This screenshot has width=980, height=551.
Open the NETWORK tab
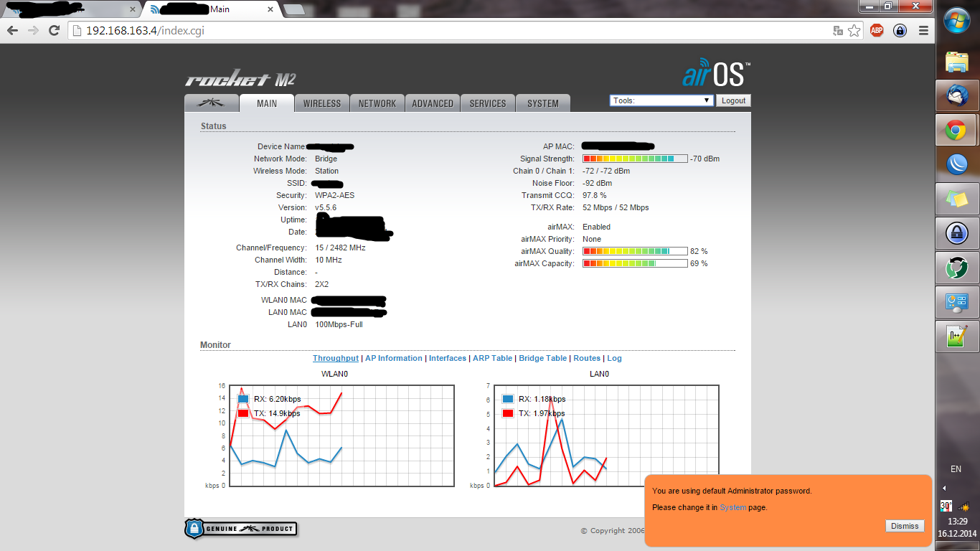(377, 103)
